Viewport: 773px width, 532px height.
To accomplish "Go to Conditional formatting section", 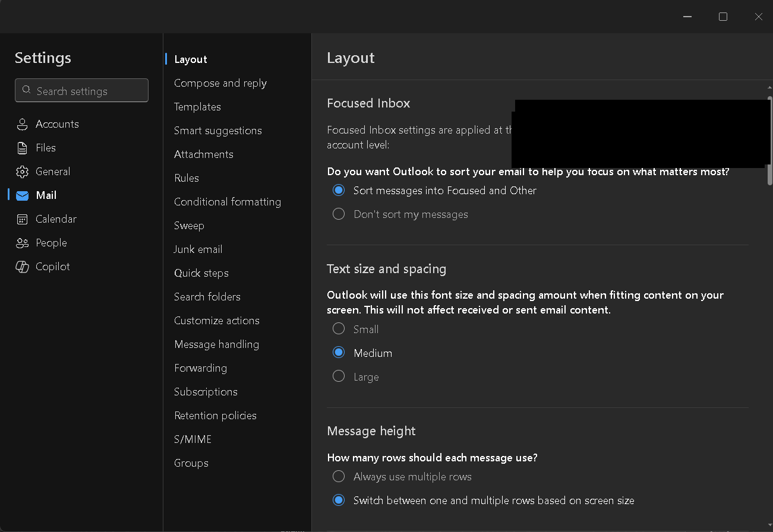I will pyautogui.click(x=227, y=202).
